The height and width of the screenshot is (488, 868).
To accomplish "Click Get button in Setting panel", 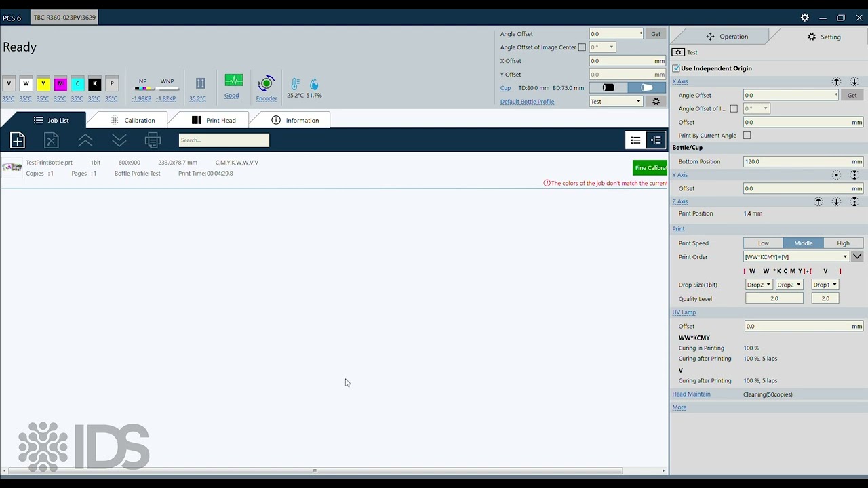I will click(852, 95).
